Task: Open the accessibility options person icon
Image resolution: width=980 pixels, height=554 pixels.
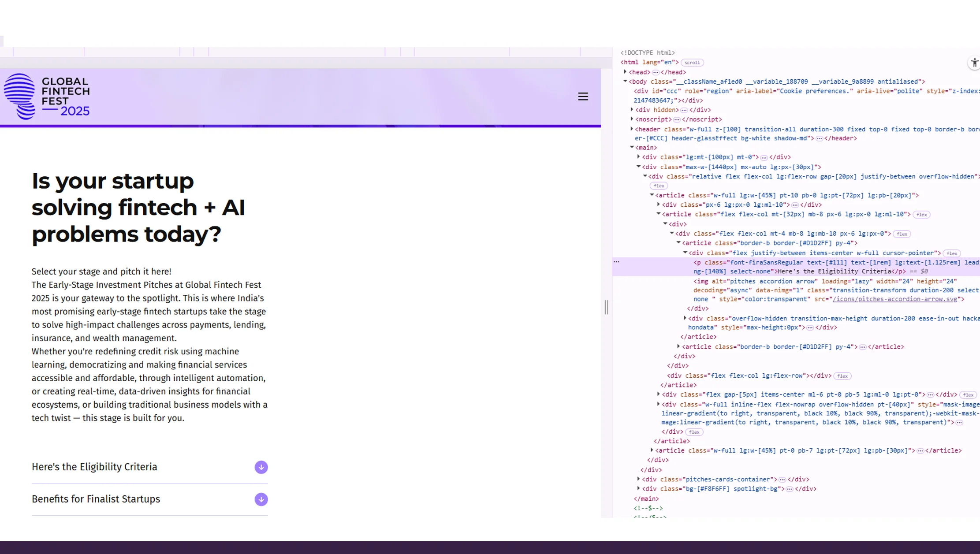Action: click(x=974, y=63)
